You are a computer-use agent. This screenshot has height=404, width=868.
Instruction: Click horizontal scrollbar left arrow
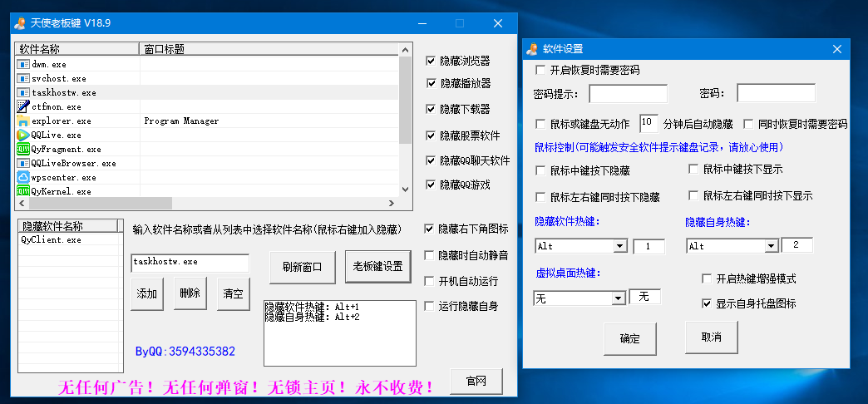click(x=22, y=204)
